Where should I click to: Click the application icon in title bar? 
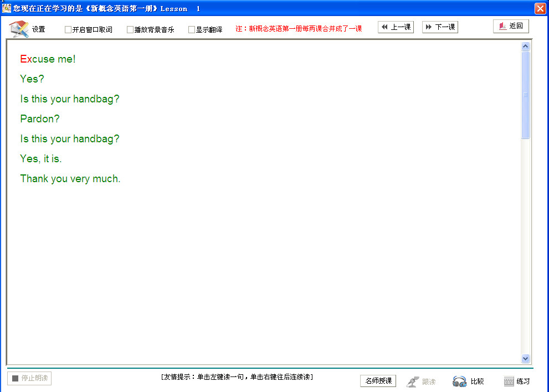point(6,8)
